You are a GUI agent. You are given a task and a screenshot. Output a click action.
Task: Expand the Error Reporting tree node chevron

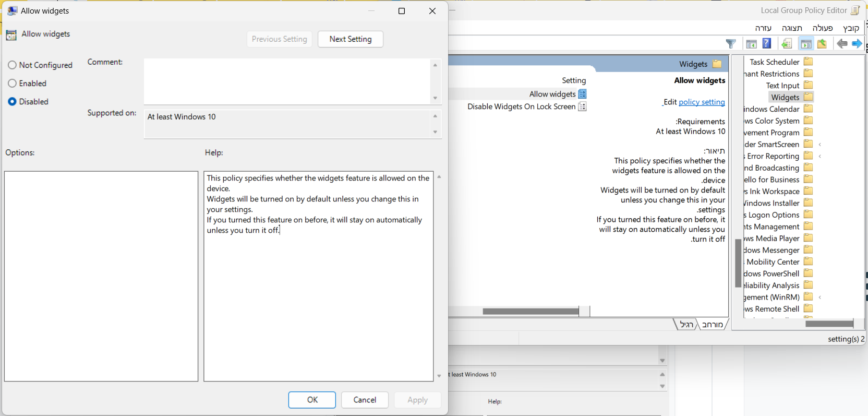tap(820, 156)
